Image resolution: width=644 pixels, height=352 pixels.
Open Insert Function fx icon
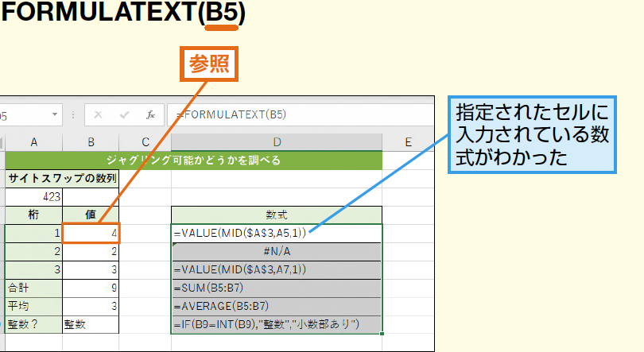tap(151, 115)
